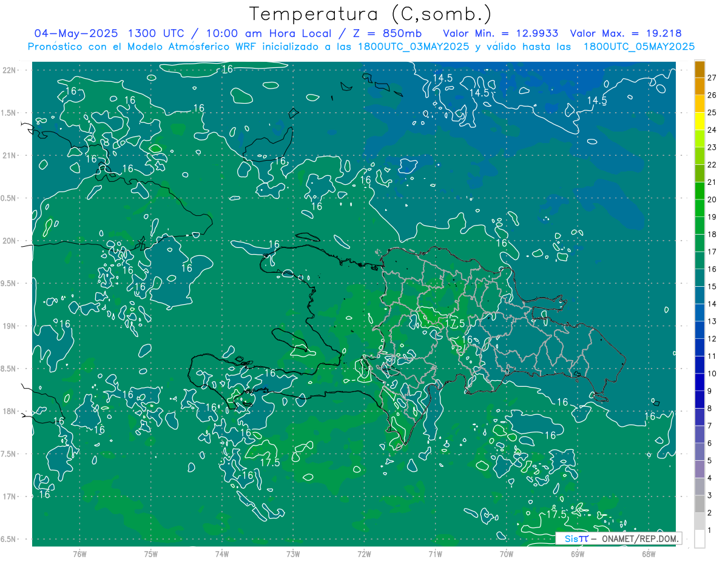
Task: Click the 73W longitude label
Action: pyautogui.click(x=293, y=554)
